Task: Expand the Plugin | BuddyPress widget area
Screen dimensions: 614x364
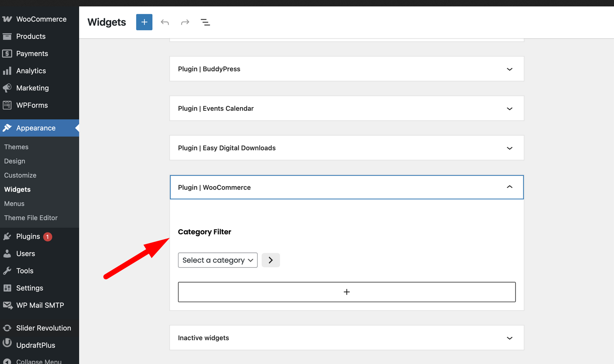Action: tap(509, 69)
